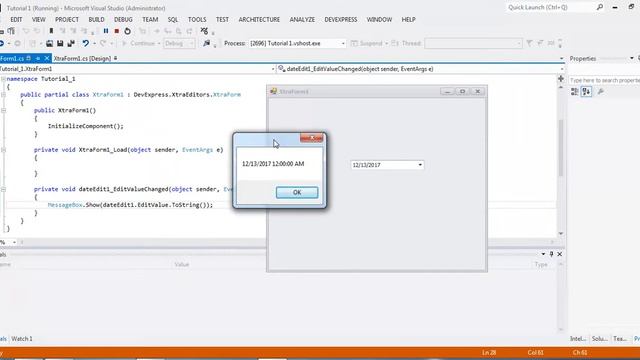Open the document tabs overflow dropdown
Viewport: 640px width, 360px height.
click(561, 58)
